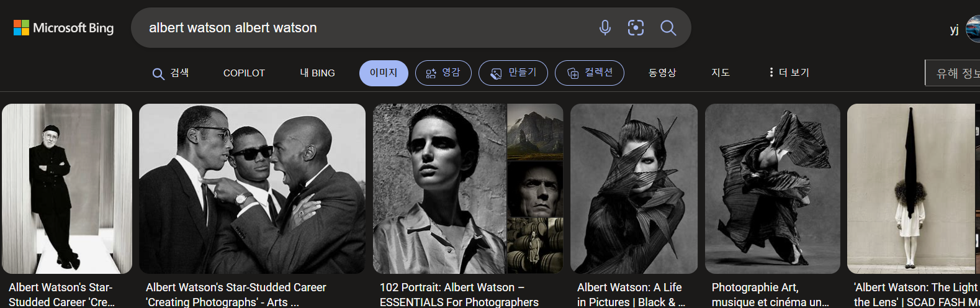This screenshot has width=980, height=308.
Task: Open the barrels cellar small thumbnail
Action: 536,246
